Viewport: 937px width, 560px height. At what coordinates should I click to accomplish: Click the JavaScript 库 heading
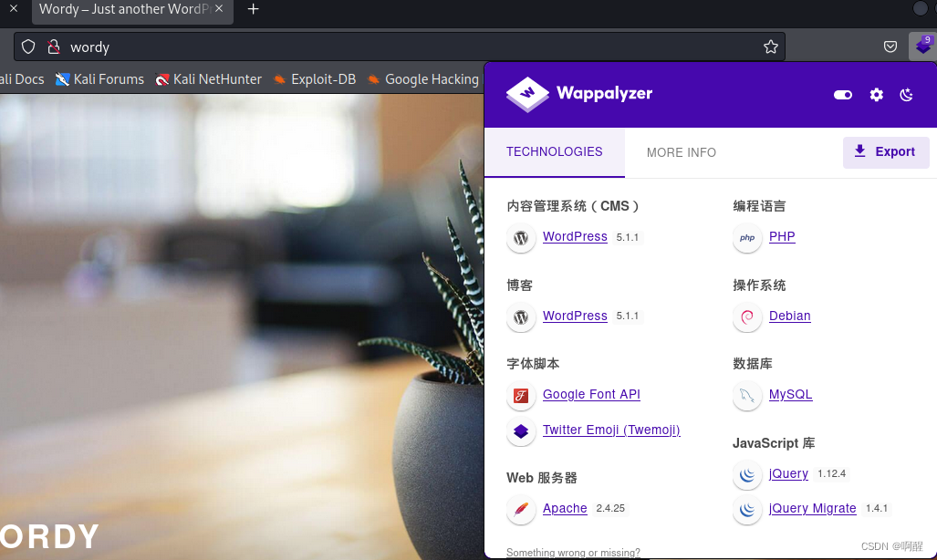(774, 443)
